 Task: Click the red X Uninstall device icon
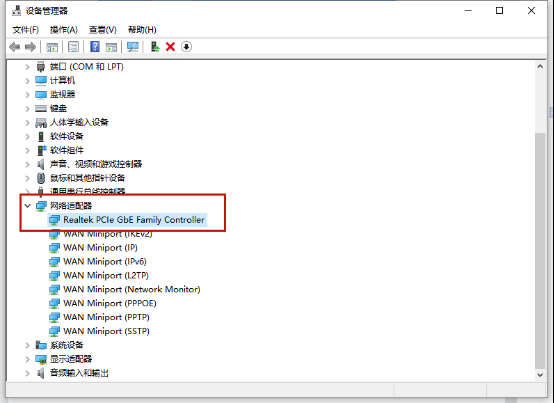click(x=170, y=47)
